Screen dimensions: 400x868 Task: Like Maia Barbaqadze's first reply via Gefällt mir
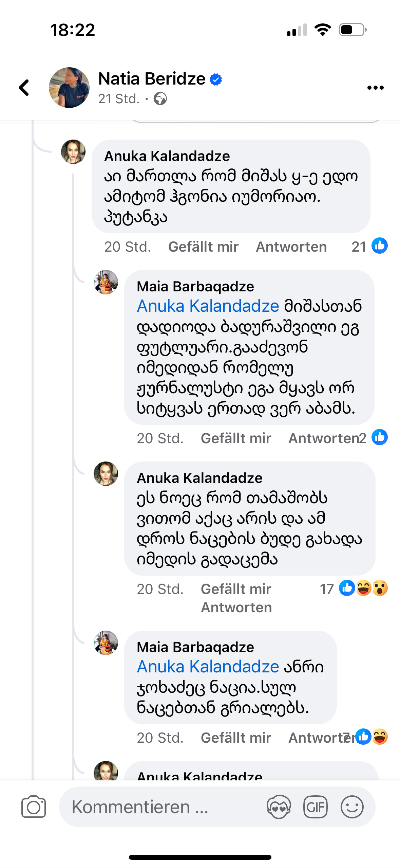[236, 438]
